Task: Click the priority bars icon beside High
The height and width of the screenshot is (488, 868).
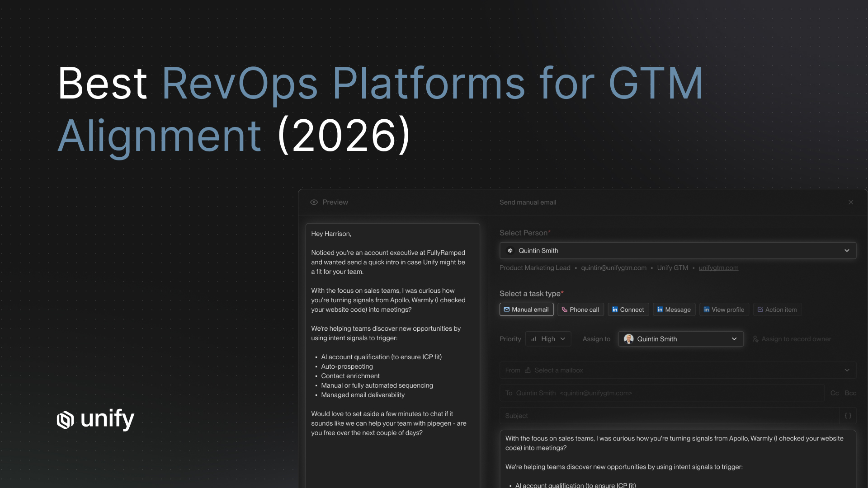Action: coord(533,339)
